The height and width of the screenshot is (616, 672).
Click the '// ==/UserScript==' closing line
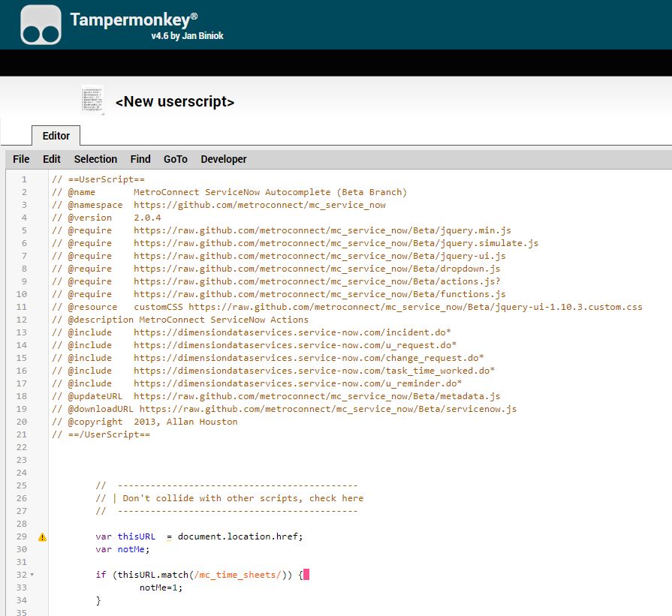point(101,434)
